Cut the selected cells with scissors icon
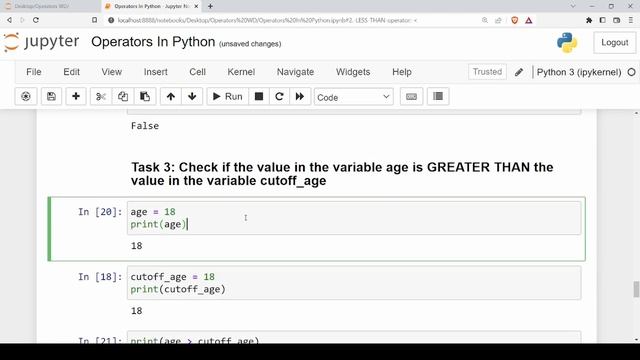Image resolution: width=640 pixels, height=360 pixels. [101, 96]
